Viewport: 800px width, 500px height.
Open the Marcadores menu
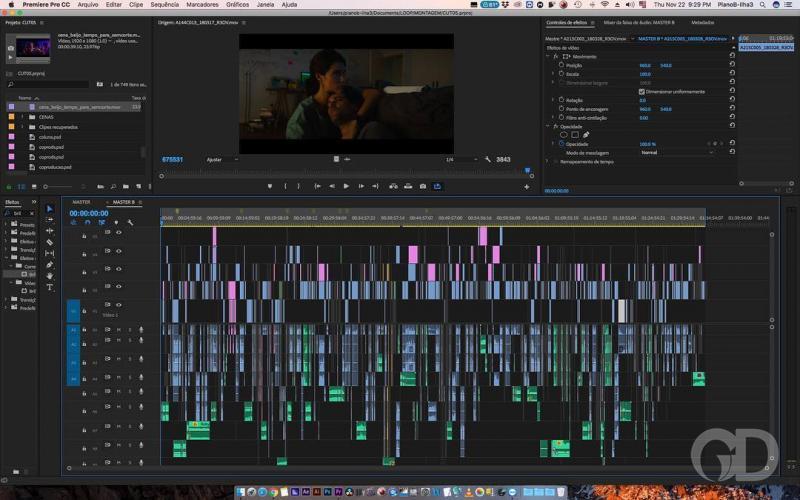(202, 4)
